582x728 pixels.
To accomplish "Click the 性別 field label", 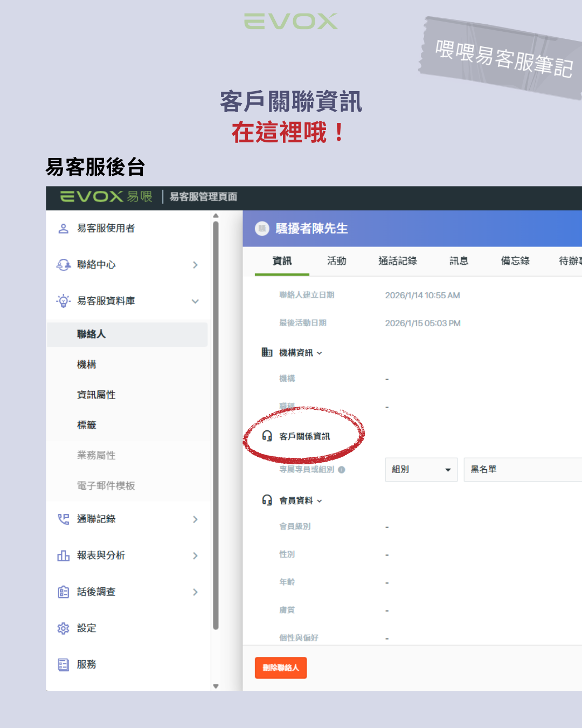I will pos(287,554).
